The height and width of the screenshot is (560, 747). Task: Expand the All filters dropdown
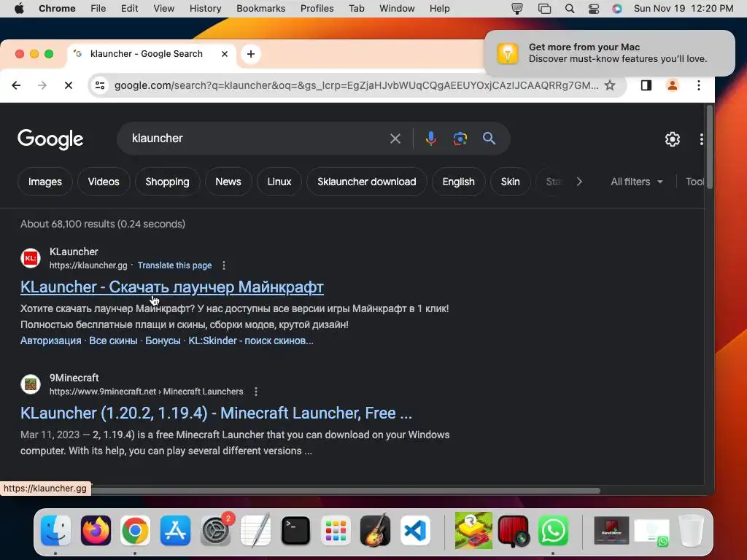click(x=636, y=182)
